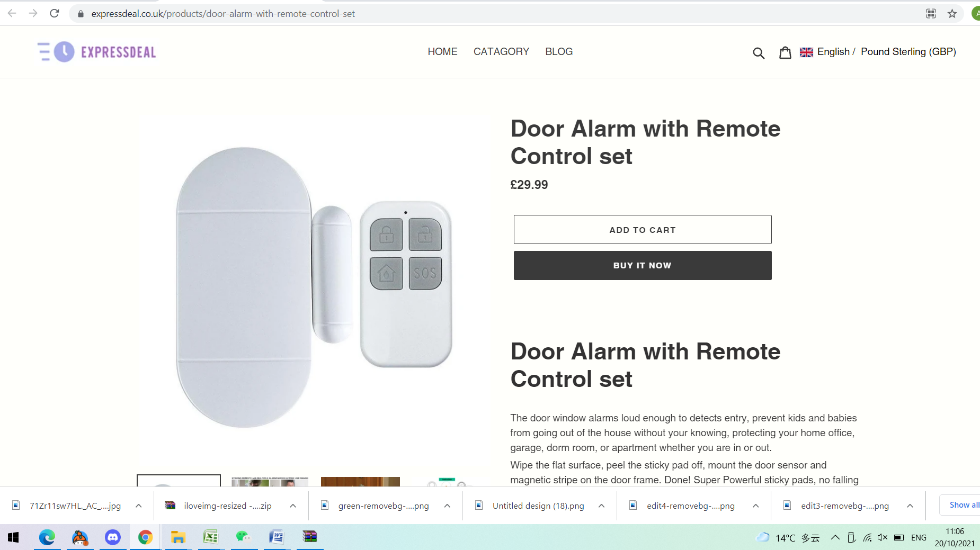
Task: Bookmark this page with star icon
Action: [x=952, y=14]
